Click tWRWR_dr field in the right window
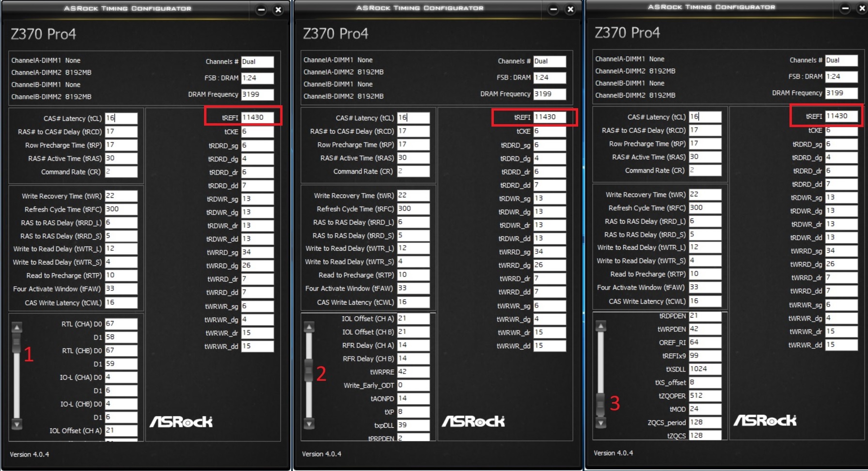The image size is (868, 471). pos(841,331)
